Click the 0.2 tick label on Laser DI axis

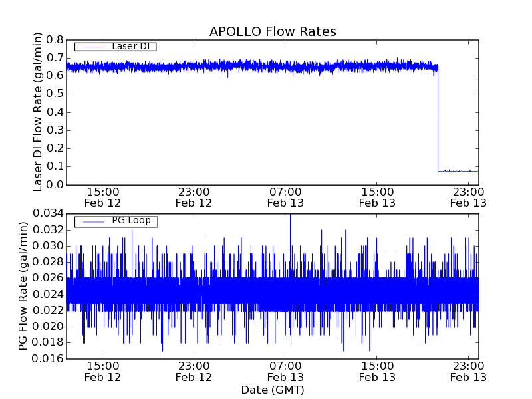click(x=55, y=148)
